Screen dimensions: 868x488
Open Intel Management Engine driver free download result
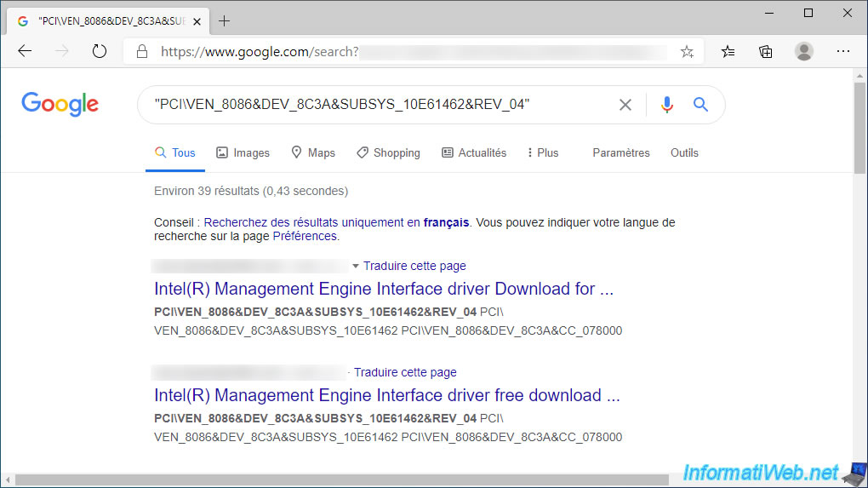pyautogui.click(x=387, y=395)
